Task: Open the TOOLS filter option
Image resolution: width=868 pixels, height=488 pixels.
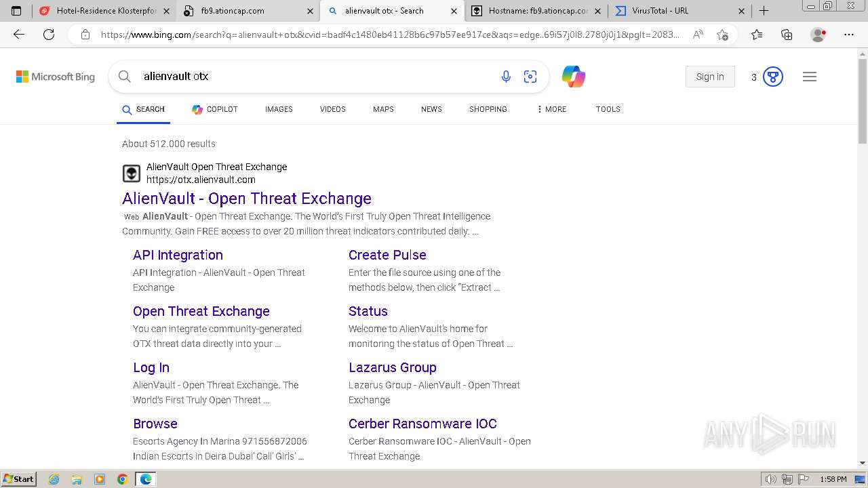Action: (608, 109)
